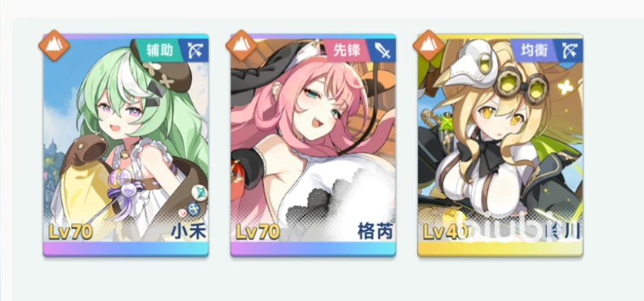Select the mountain element icon on 格芮's card
The height and width of the screenshot is (301, 644).
coord(242,45)
